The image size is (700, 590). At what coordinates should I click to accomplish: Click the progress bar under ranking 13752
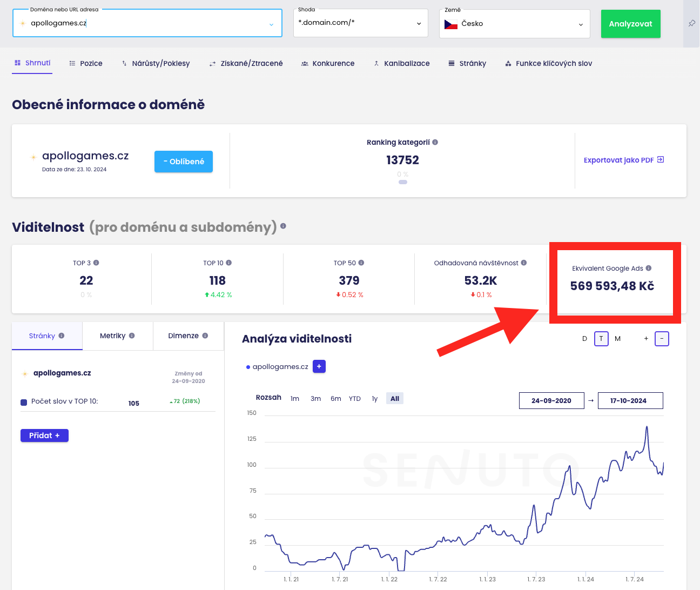click(x=403, y=182)
